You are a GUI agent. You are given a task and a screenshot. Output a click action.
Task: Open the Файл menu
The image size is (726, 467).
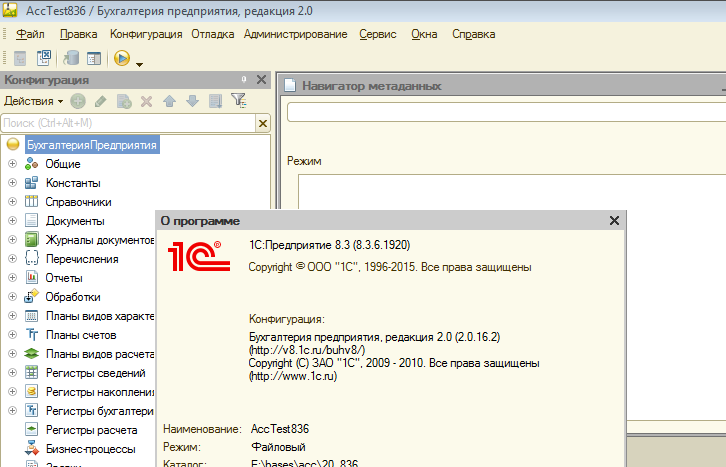(30, 34)
